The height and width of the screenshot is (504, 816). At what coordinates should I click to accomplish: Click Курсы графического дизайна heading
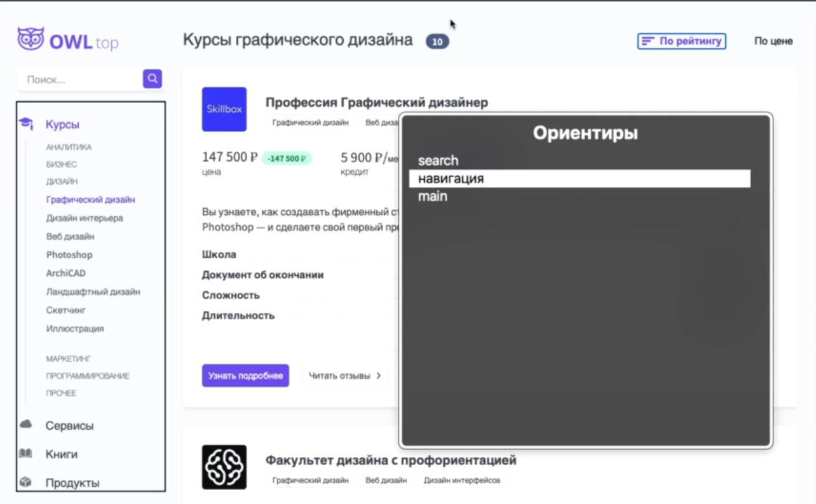[x=297, y=40]
